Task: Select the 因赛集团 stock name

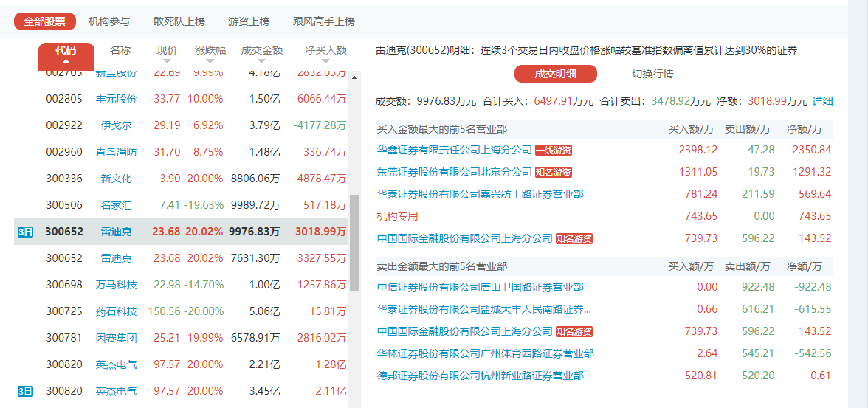Action: click(117, 338)
